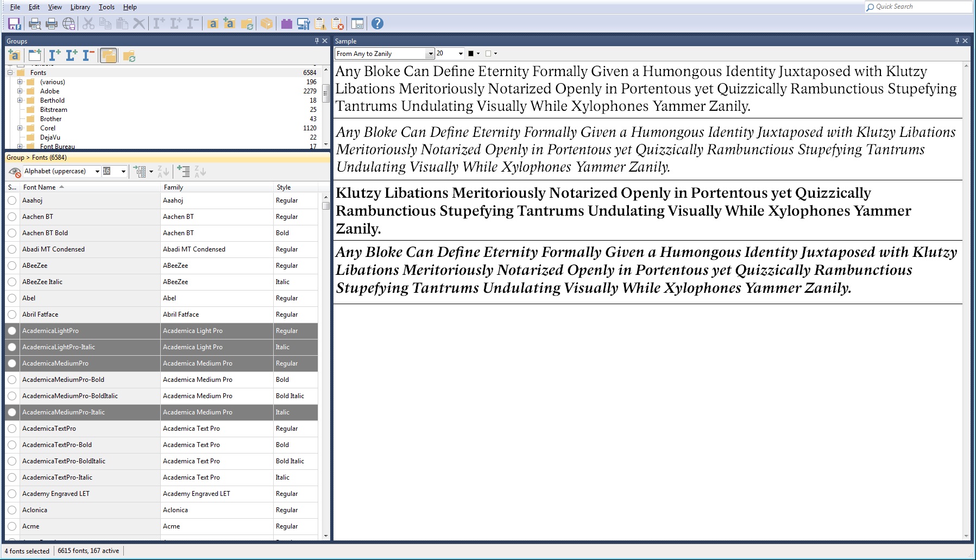The image size is (976, 560).
Task: Expand the (various) folder node
Action: 20,82
